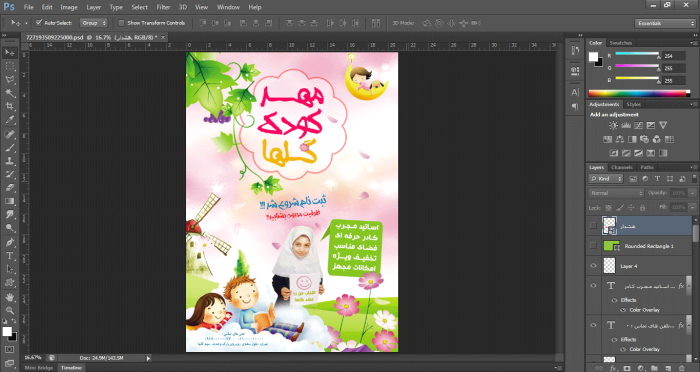Open the Mini Bridge panel tab
Screen dimensions: 700x372
[39, 368]
